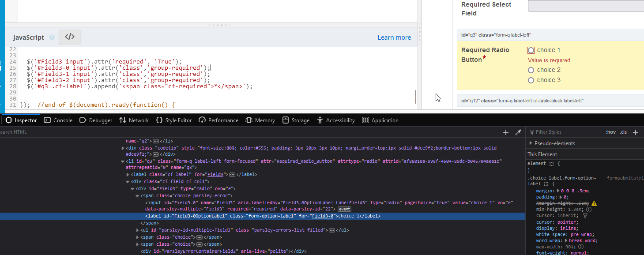The height and width of the screenshot is (255, 644).
Task: Select the choice 1 radio button
Action: click(531, 50)
